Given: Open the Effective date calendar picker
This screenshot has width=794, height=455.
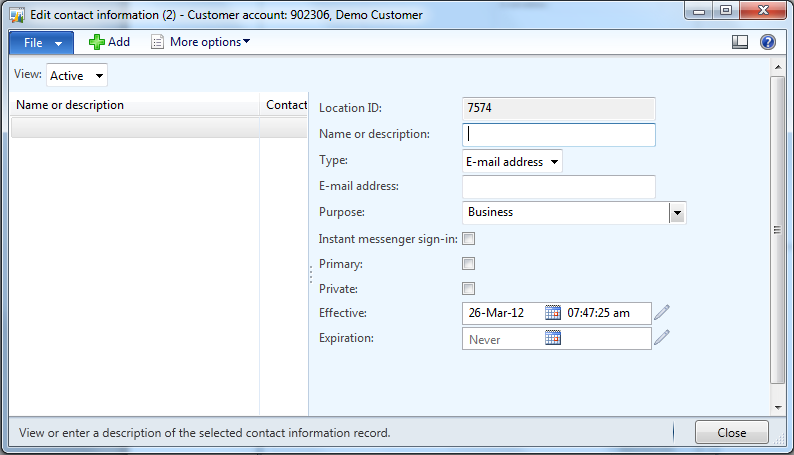Looking at the screenshot, I should click(553, 313).
